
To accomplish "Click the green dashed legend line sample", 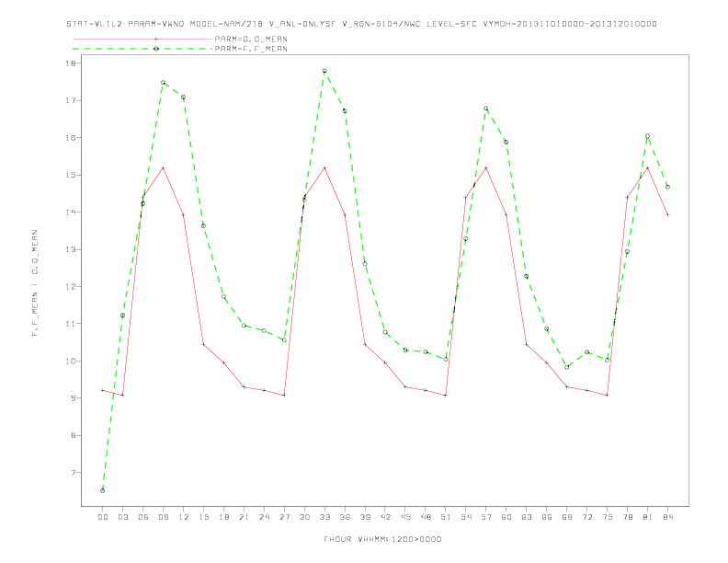I will point(142,49).
